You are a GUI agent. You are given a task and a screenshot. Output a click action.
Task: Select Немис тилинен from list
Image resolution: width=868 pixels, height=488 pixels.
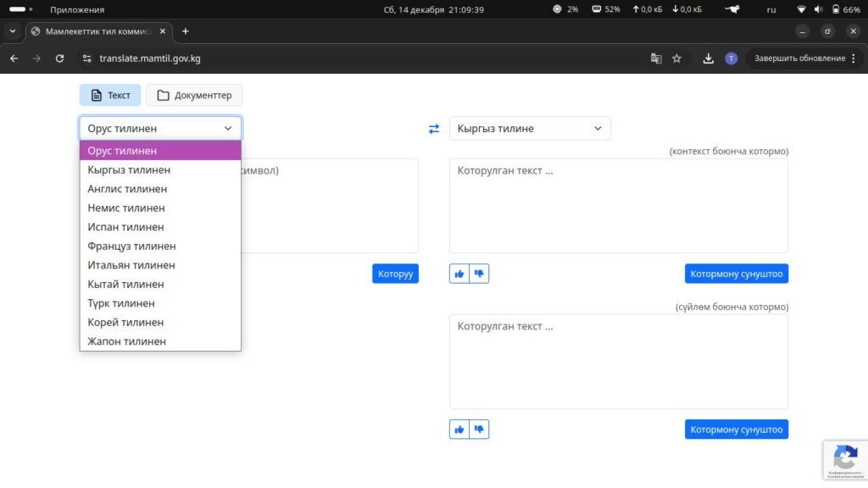[160, 208]
